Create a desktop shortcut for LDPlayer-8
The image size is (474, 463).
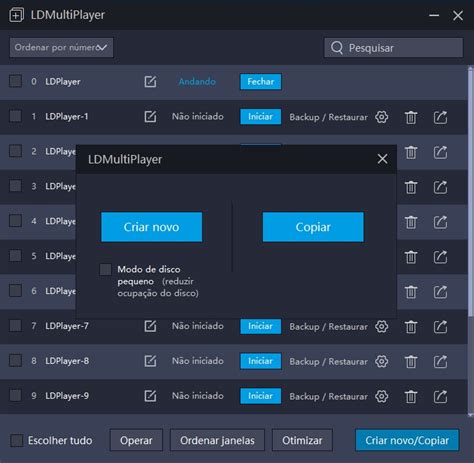pyautogui.click(x=440, y=362)
